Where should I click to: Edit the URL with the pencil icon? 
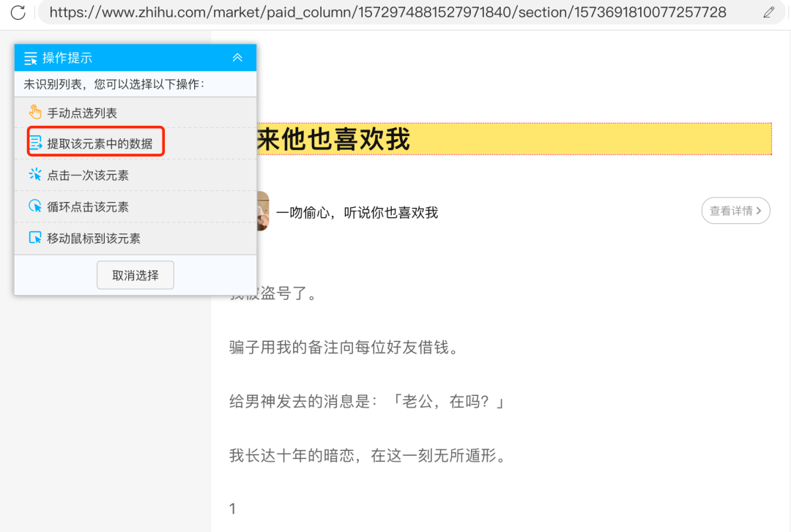coord(768,12)
